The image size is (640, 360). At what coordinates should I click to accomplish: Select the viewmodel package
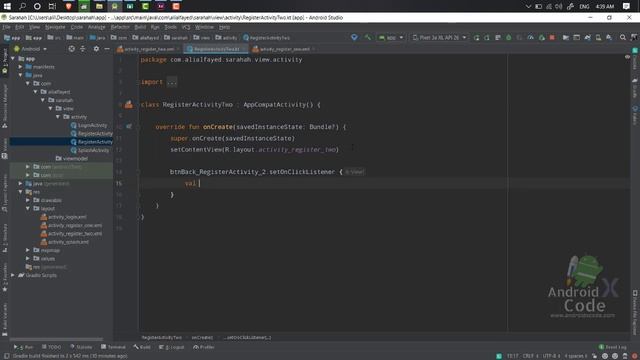coord(72,158)
